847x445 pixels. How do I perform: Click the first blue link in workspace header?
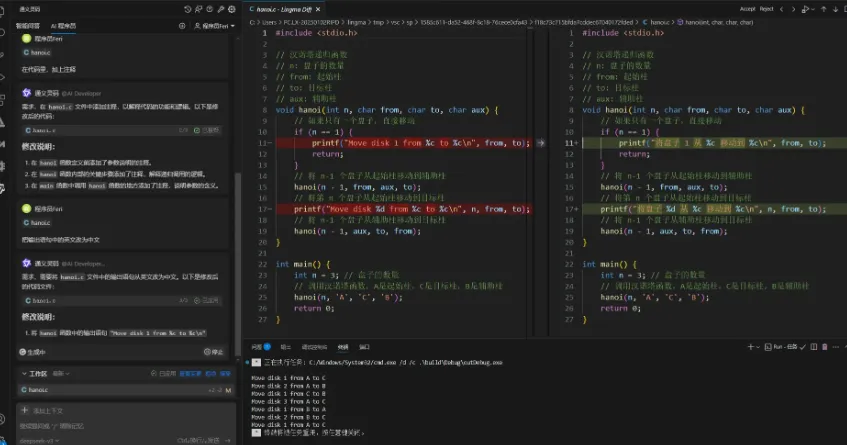coord(190,374)
